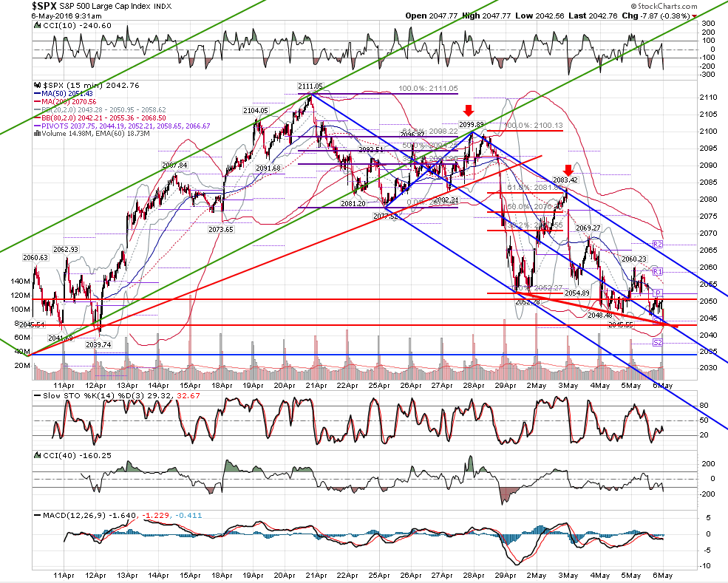Click the 140M volume axis label
The image size is (728, 583).
coord(21,282)
